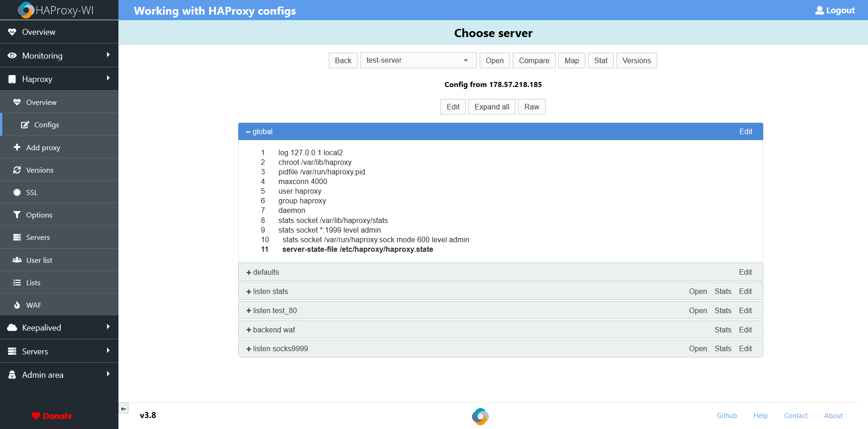This screenshot has height=429, width=868.
Task: Open the Github footer link
Action: coord(727,416)
